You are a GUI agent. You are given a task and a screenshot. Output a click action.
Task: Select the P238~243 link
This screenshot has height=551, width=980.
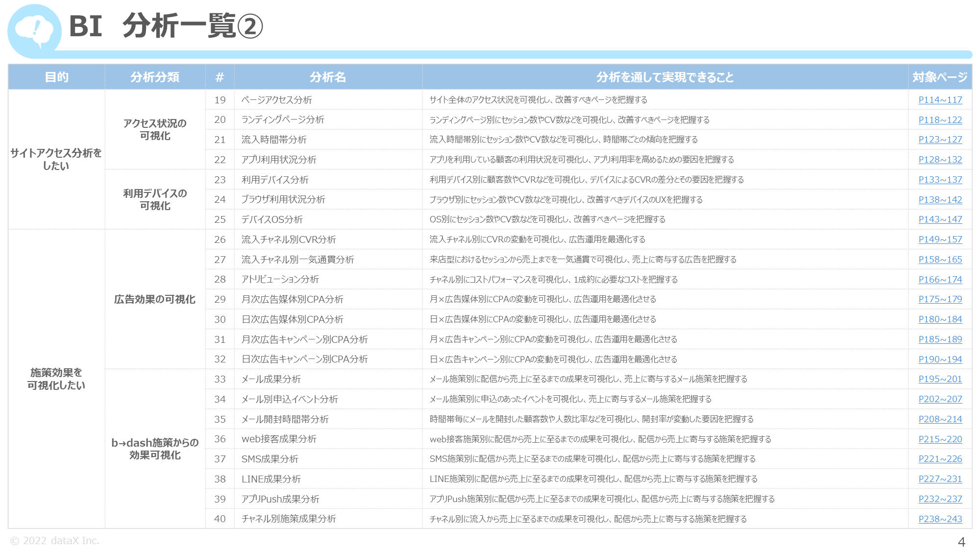940,519
